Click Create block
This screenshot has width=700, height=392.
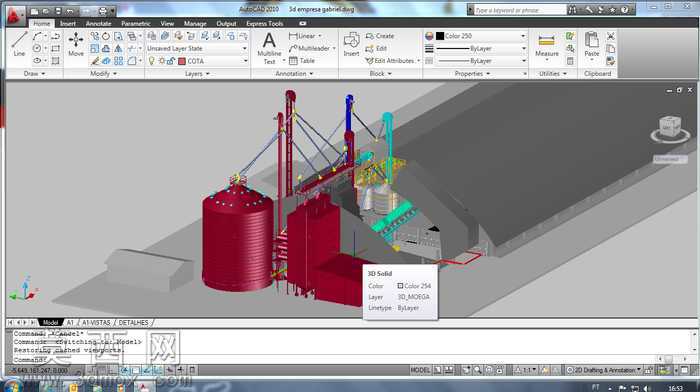[x=380, y=36]
